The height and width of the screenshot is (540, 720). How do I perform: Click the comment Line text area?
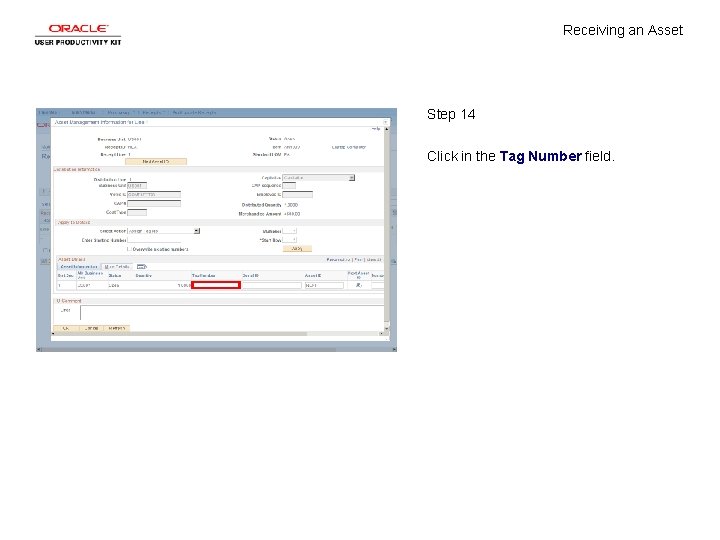pos(232,312)
